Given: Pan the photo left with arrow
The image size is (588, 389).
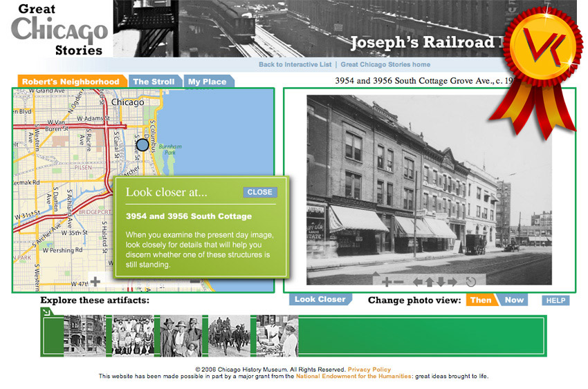Looking at the screenshot, I should pyautogui.click(x=417, y=281).
